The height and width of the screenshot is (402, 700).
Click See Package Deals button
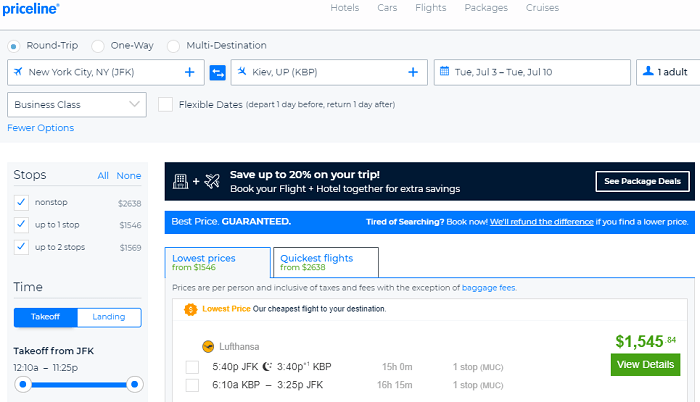click(642, 181)
